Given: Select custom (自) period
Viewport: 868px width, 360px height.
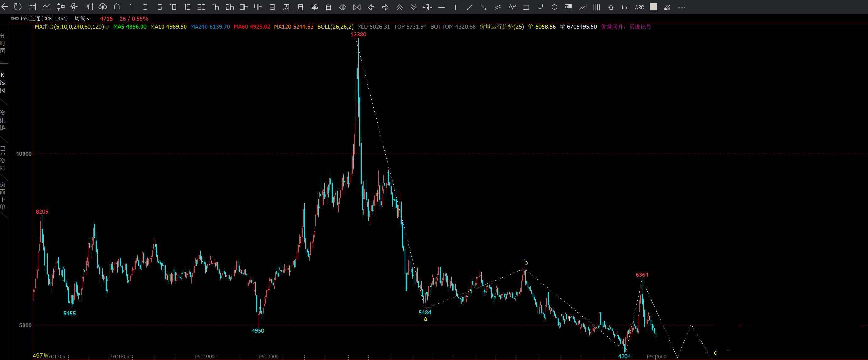Looking at the screenshot, I should [x=329, y=7].
